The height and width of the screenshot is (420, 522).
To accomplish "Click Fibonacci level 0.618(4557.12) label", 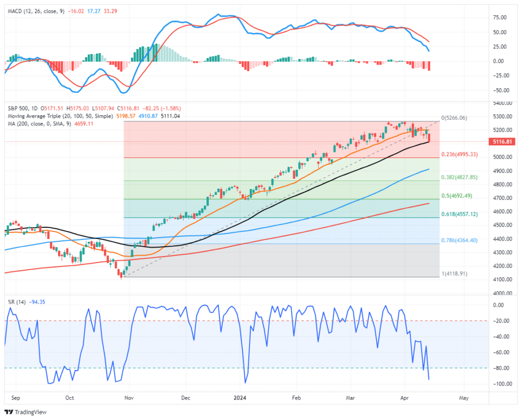I will [x=459, y=214].
